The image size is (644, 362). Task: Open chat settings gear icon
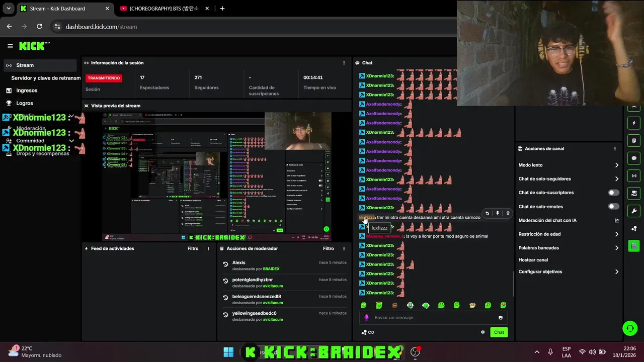[483, 332]
